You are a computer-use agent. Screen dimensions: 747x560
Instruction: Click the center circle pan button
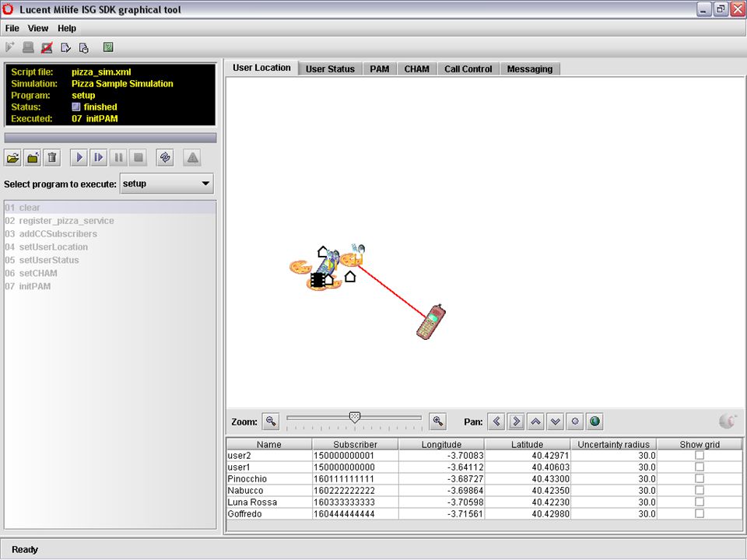coord(575,422)
